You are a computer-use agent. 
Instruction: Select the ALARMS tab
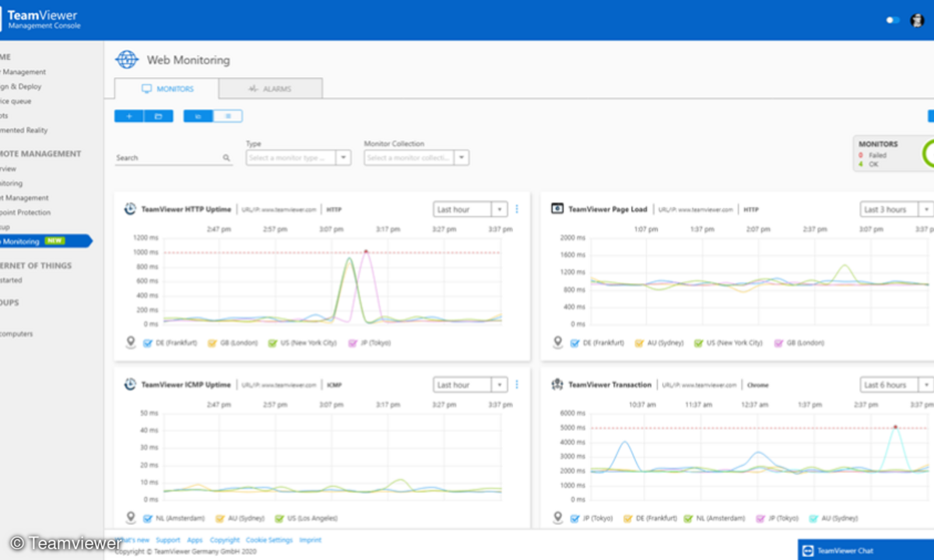coord(271,89)
